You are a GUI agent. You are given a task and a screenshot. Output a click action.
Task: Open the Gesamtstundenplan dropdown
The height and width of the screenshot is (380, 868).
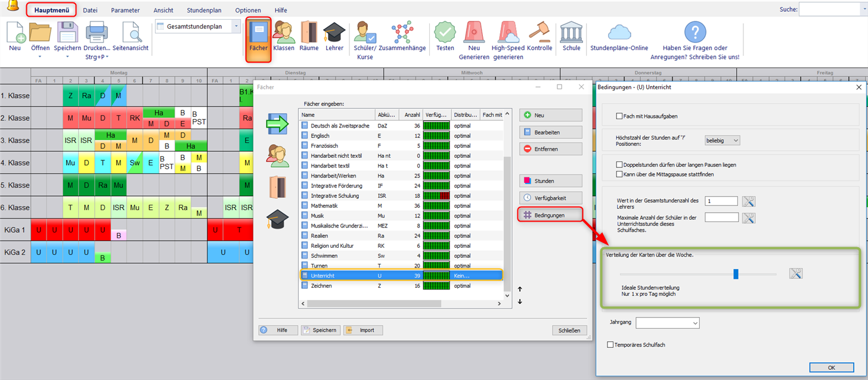click(236, 26)
